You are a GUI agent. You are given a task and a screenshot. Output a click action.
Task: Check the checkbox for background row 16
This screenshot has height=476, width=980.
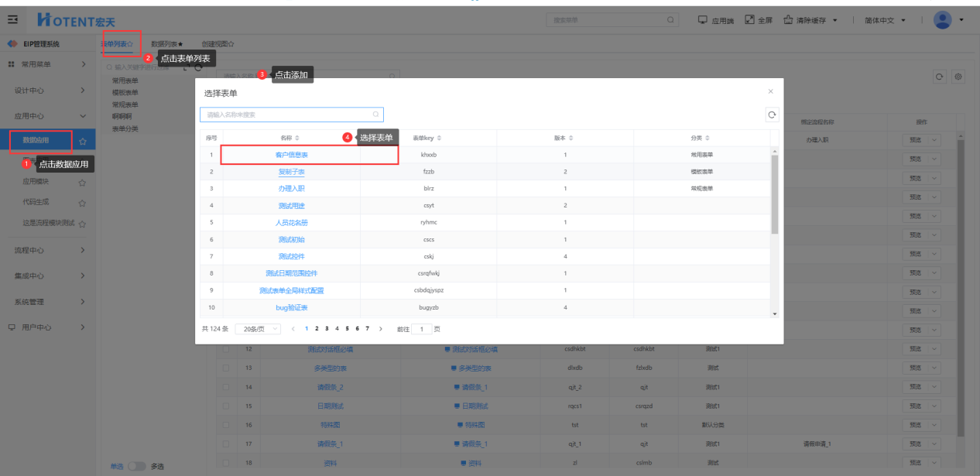226,425
